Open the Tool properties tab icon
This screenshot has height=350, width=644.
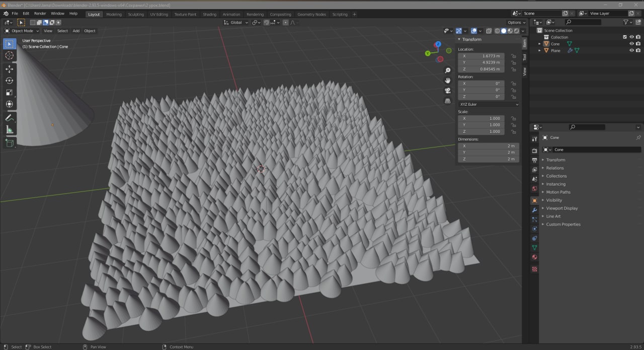[x=534, y=138]
